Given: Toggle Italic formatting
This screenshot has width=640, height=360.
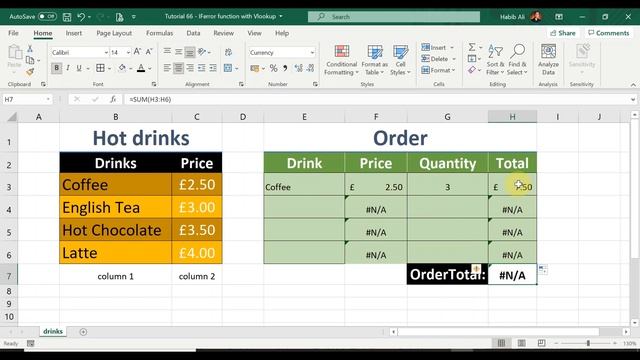Looking at the screenshot, I should point(68,68).
